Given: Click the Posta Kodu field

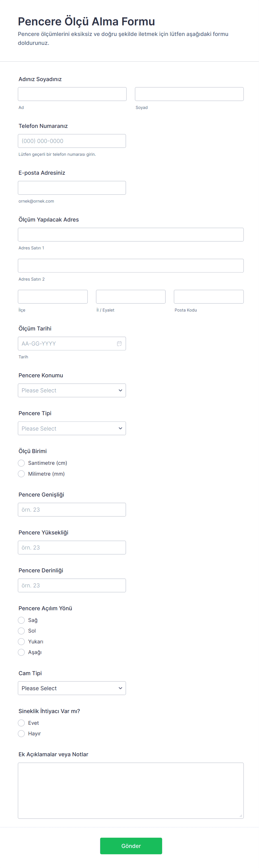Looking at the screenshot, I should click(209, 296).
